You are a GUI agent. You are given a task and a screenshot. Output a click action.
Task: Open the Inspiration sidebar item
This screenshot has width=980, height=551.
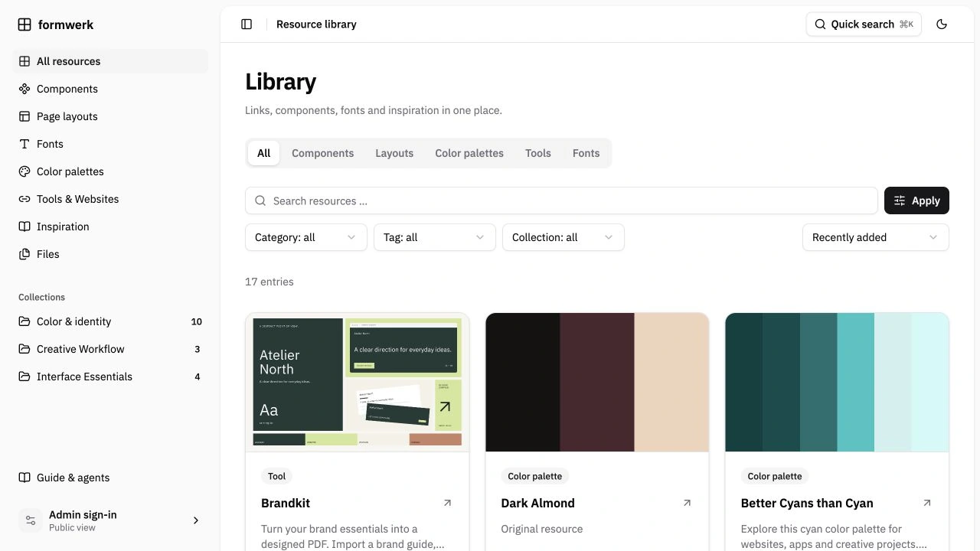click(110, 227)
